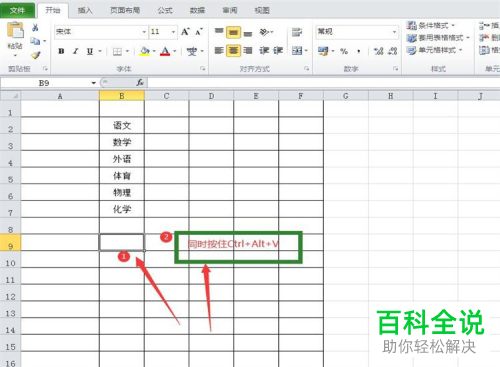This screenshot has width=500, height=367.
Task: Switch to the 插入 Insert tab
Action: pos(85,10)
